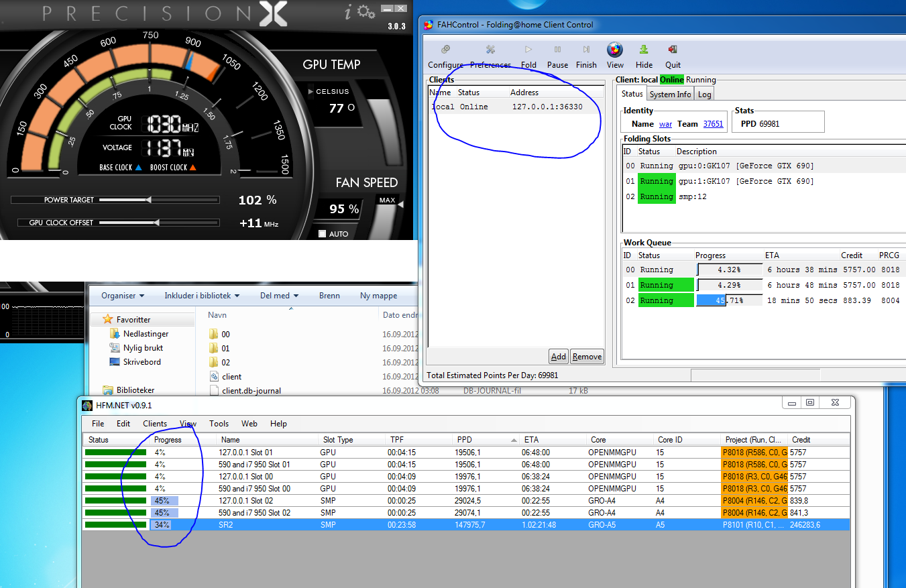
Task: Open Clients menu in HFM.NET
Action: (155, 424)
